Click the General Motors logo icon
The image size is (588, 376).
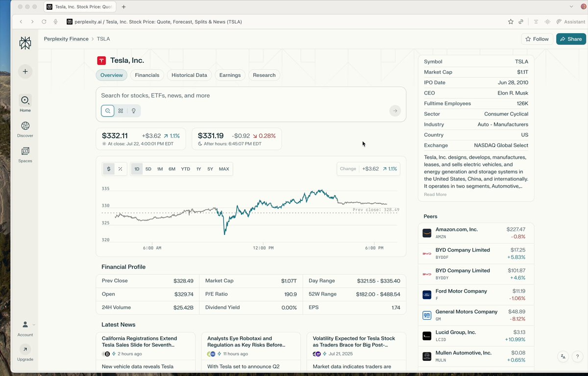coord(427,315)
